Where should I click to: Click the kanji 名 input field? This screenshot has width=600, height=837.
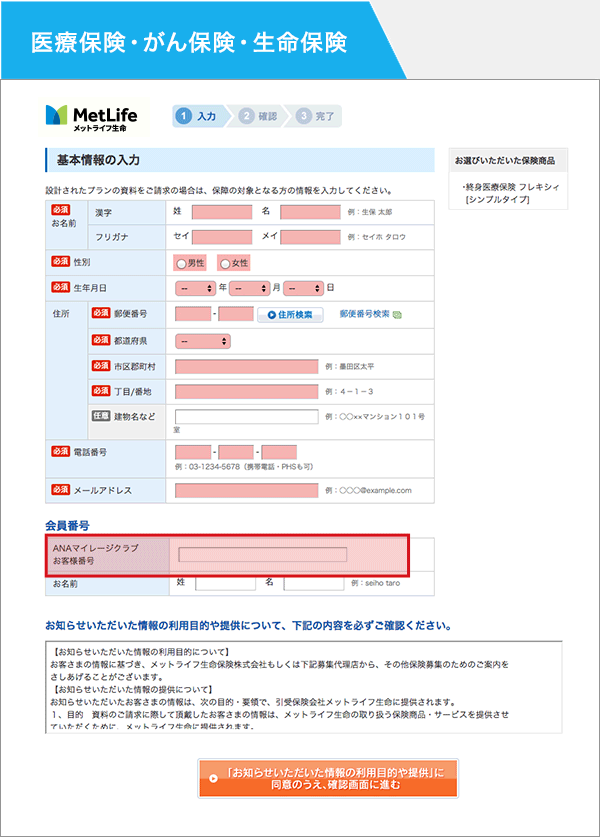pos(310,212)
